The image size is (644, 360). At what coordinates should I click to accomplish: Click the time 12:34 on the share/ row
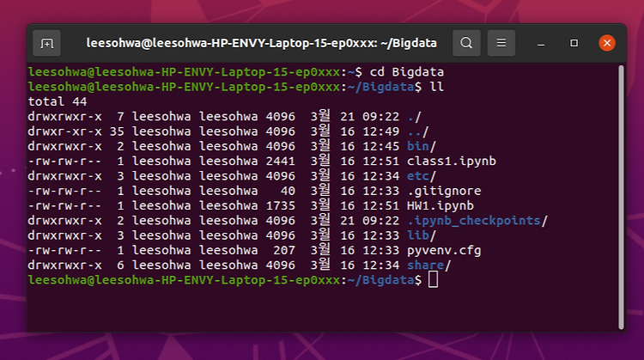tap(380, 265)
